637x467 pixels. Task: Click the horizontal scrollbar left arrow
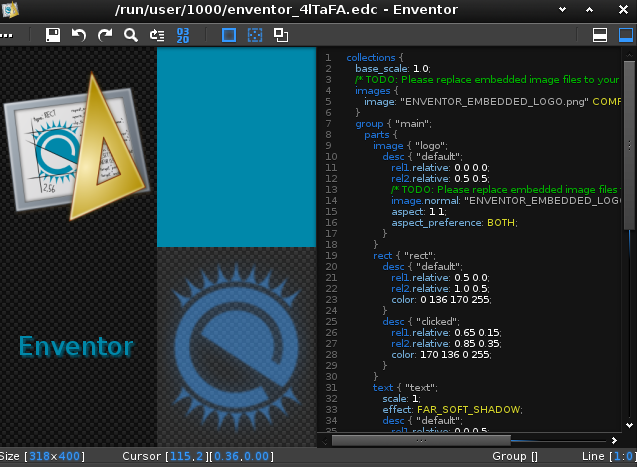(325, 440)
